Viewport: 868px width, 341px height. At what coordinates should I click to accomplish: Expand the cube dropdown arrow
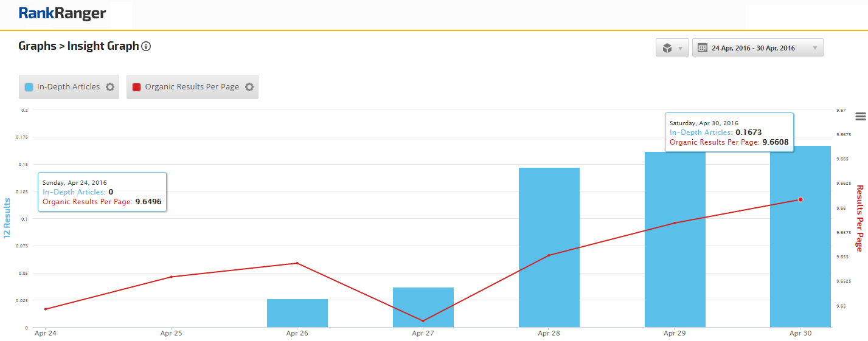pos(680,49)
